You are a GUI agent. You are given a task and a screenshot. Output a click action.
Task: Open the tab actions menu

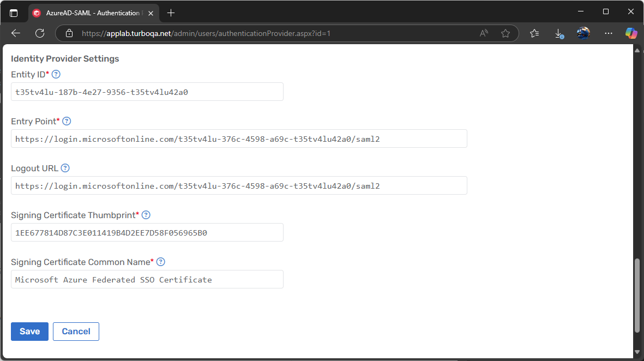[14, 12]
